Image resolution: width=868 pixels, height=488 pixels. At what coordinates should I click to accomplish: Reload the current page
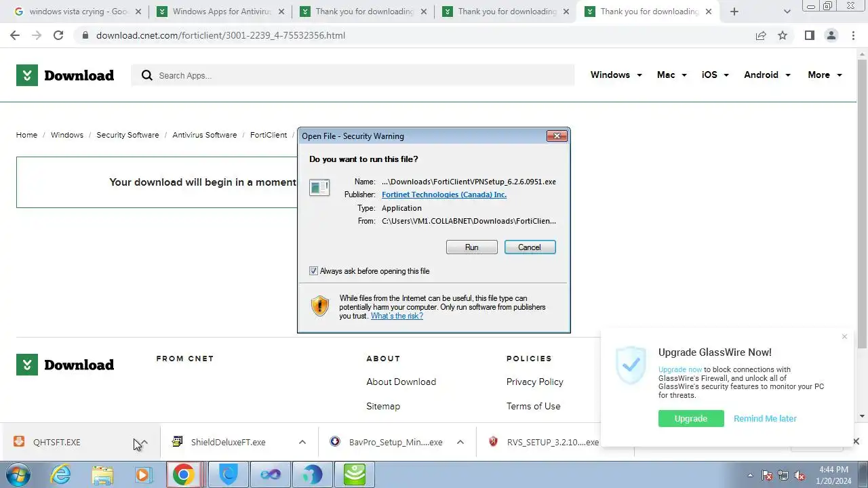58,35
